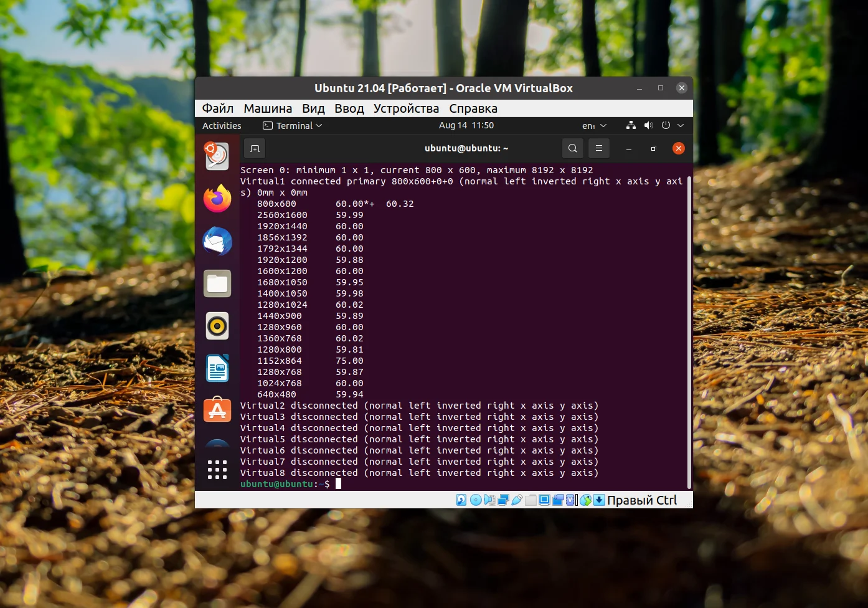
Task: Click the guest volume speaker icon
Action: pos(648,125)
